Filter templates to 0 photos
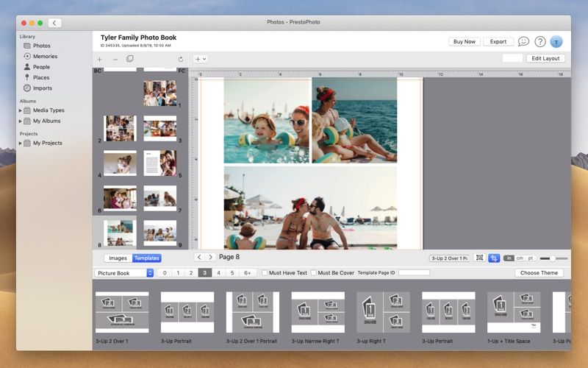The image size is (588, 368). coord(165,273)
